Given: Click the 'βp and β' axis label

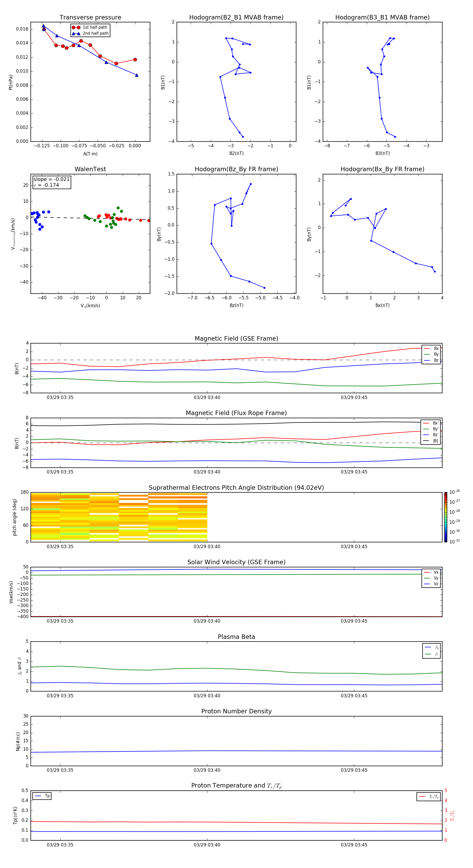Looking at the screenshot, I should pyautogui.click(x=19, y=666).
